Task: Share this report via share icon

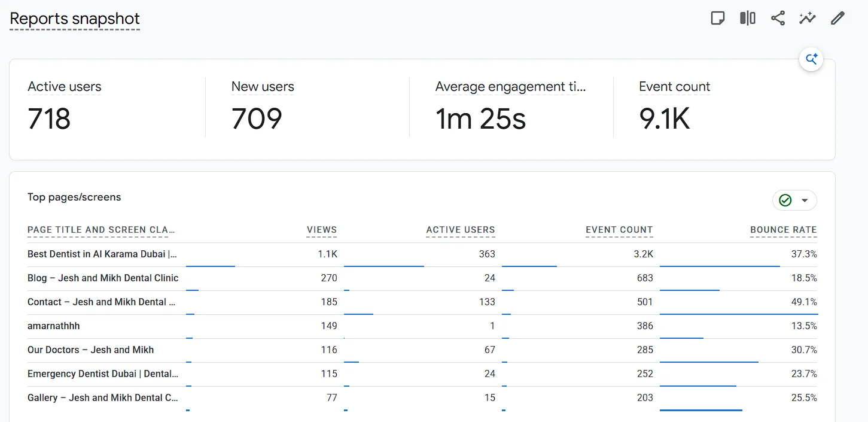Action: click(x=778, y=19)
